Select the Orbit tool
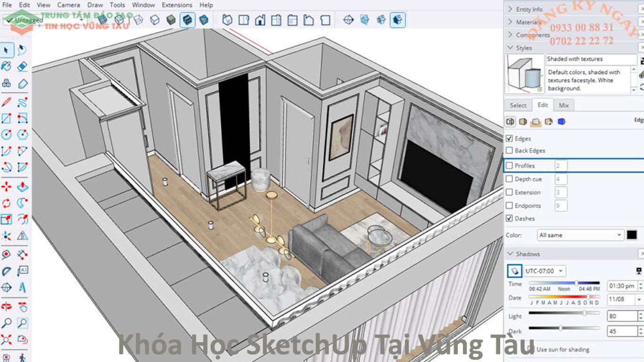Viewport: 644px width, 362px height. 6,306
